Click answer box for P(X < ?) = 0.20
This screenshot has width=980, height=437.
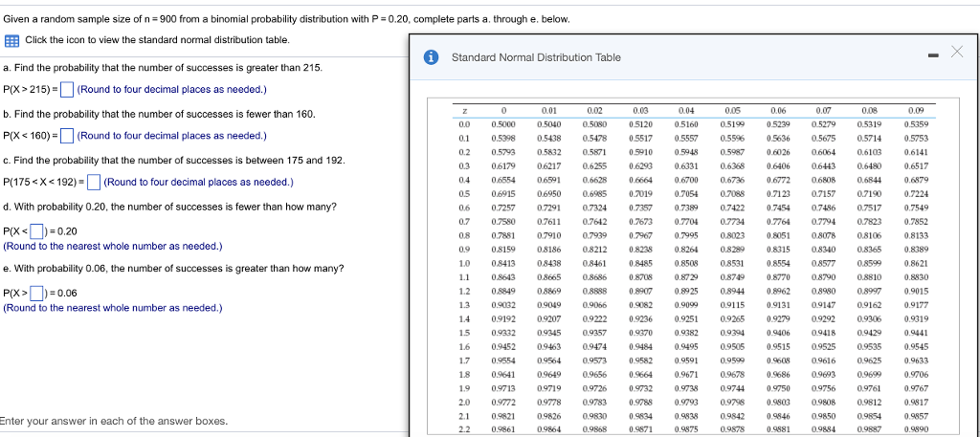tap(37, 231)
